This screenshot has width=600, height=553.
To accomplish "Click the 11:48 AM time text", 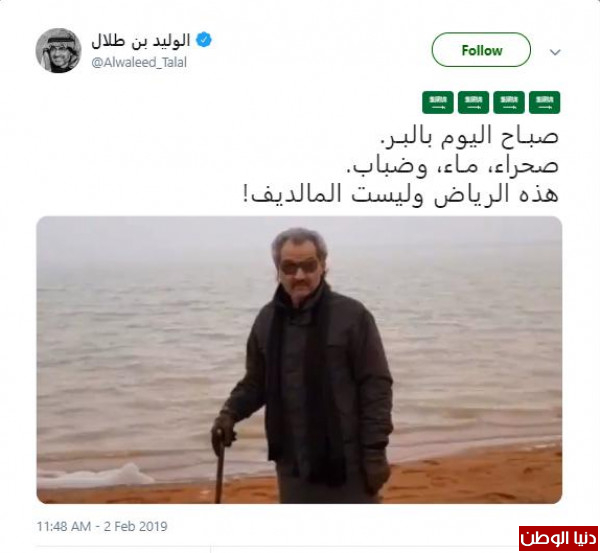I will coord(64,526).
